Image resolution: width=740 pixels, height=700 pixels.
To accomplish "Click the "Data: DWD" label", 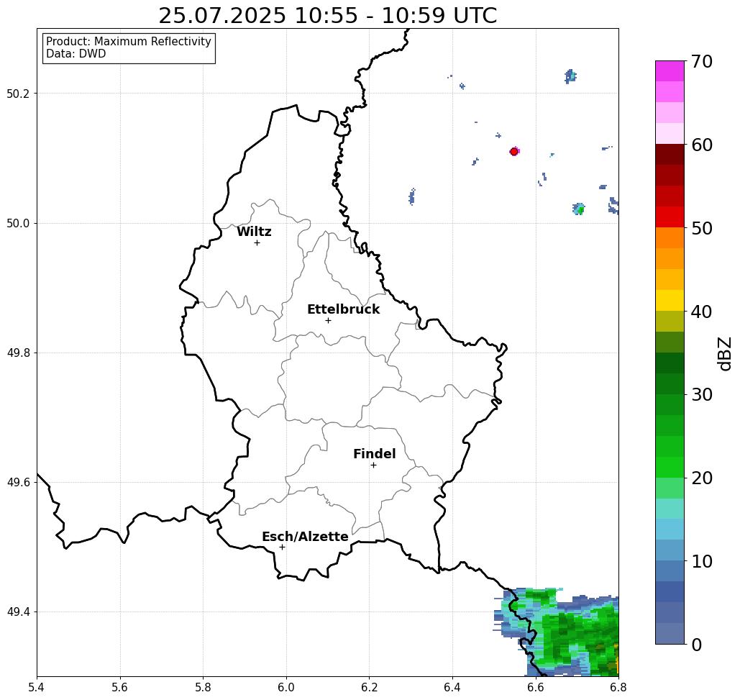I will click(x=76, y=54).
